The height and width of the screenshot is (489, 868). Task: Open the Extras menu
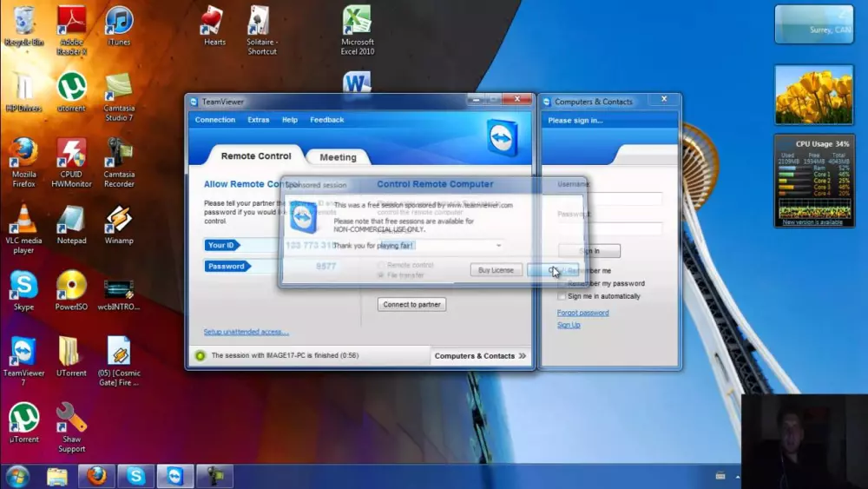[x=258, y=120]
